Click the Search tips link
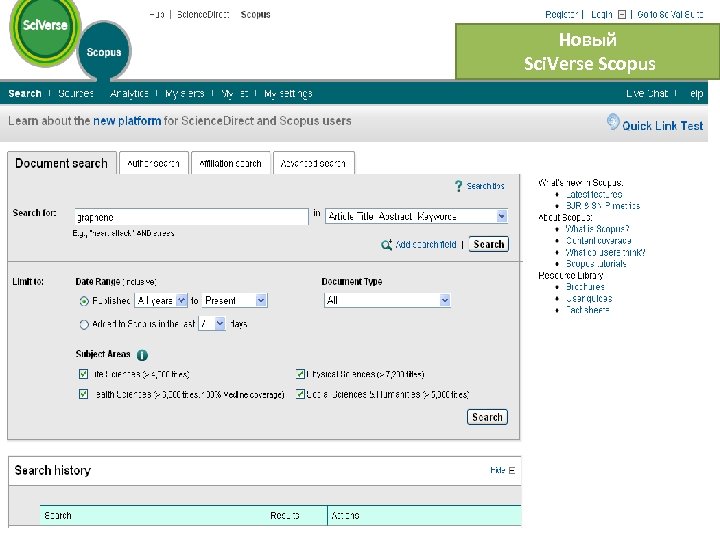The image size is (720, 540). (x=486, y=186)
